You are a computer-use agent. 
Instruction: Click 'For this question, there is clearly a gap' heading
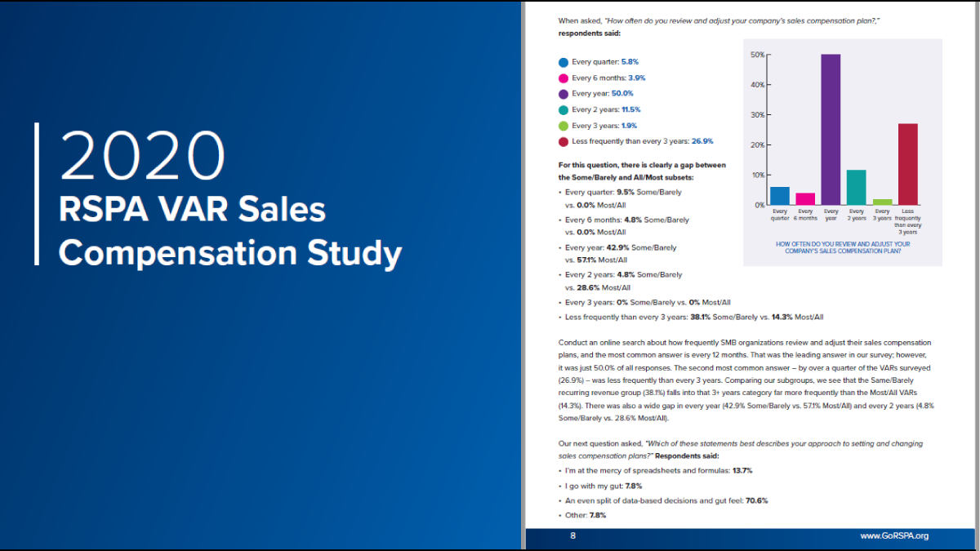coord(642,171)
